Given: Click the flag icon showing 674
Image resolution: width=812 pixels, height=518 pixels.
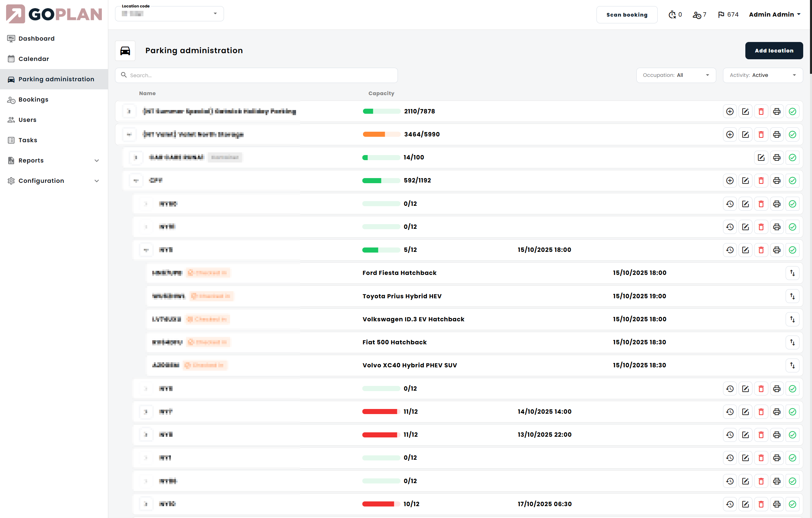Looking at the screenshot, I should coord(721,15).
